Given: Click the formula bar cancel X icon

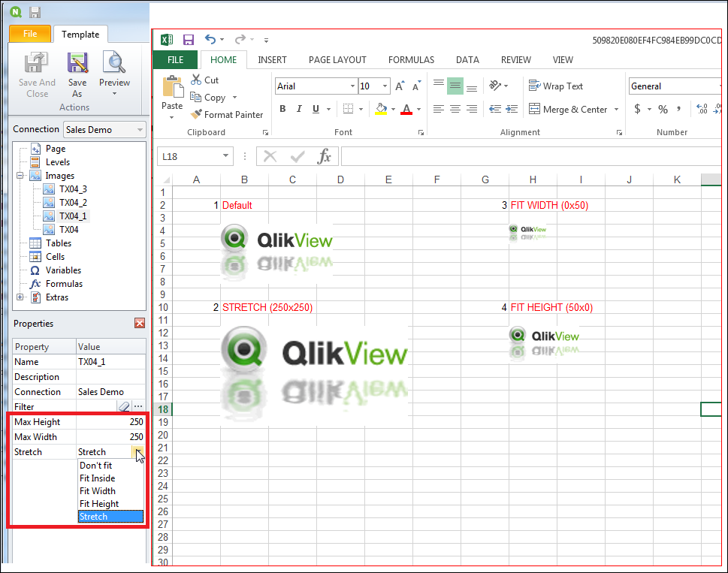Looking at the screenshot, I should (270, 156).
